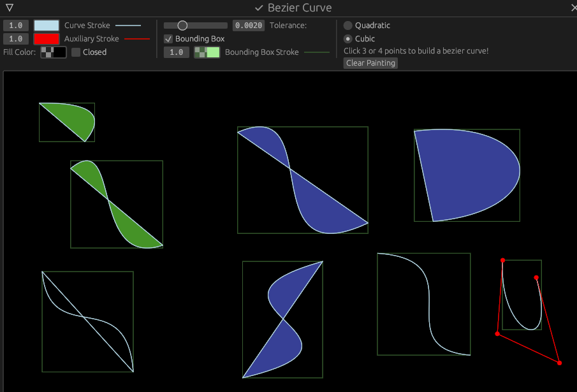Click the Auxiliary Stroke width value of 1.0
Screen dimensions: 577x392
point(16,38)
